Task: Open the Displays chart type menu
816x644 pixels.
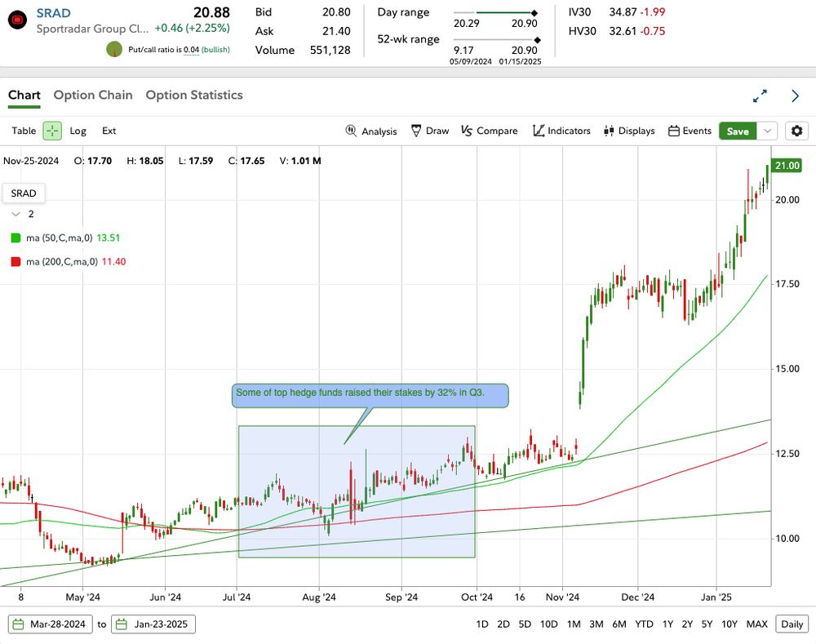Action: point(628,131)
